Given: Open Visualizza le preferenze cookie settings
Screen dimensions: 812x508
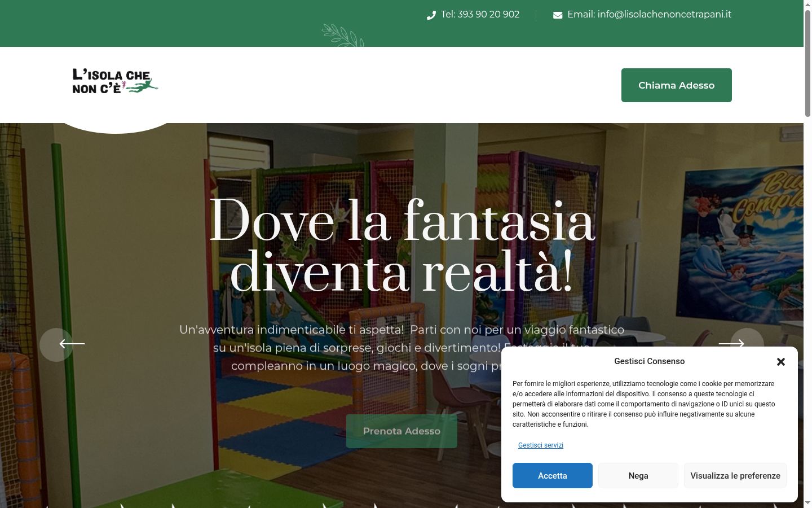Looking at the screenshot, I should coord(735,476).
